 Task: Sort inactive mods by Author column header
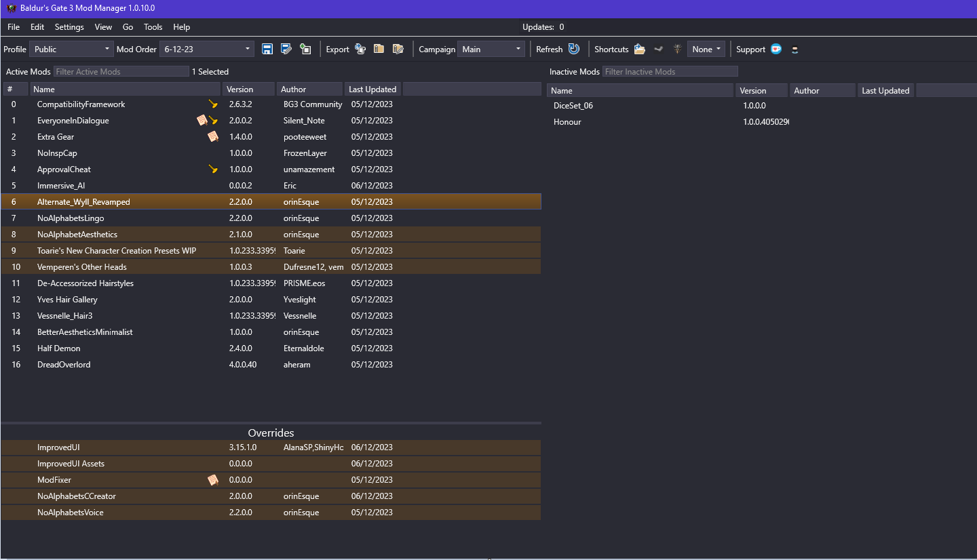[x=822, y=91]
